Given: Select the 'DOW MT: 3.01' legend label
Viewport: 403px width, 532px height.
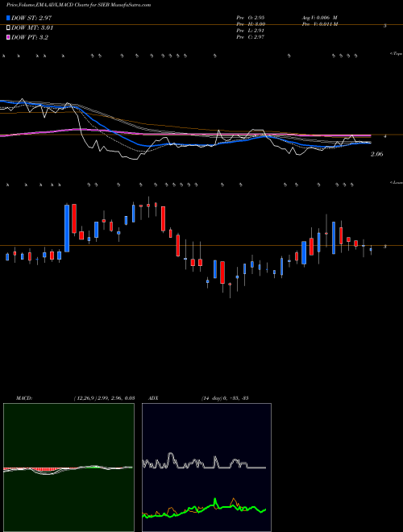Looking at the screenshot, I should (x=32, y=28).
